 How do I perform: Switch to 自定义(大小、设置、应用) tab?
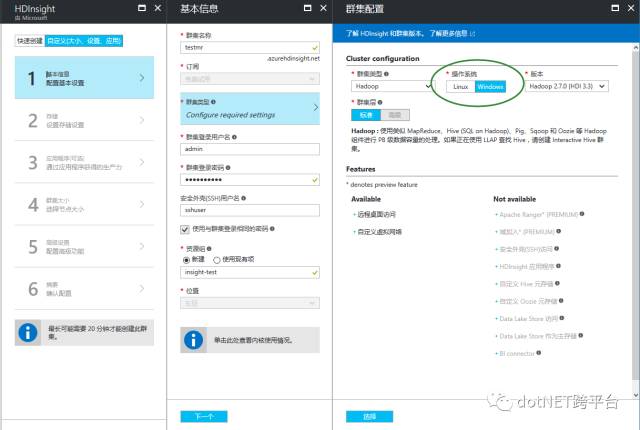pyautogui.click(x=84, y=41)
